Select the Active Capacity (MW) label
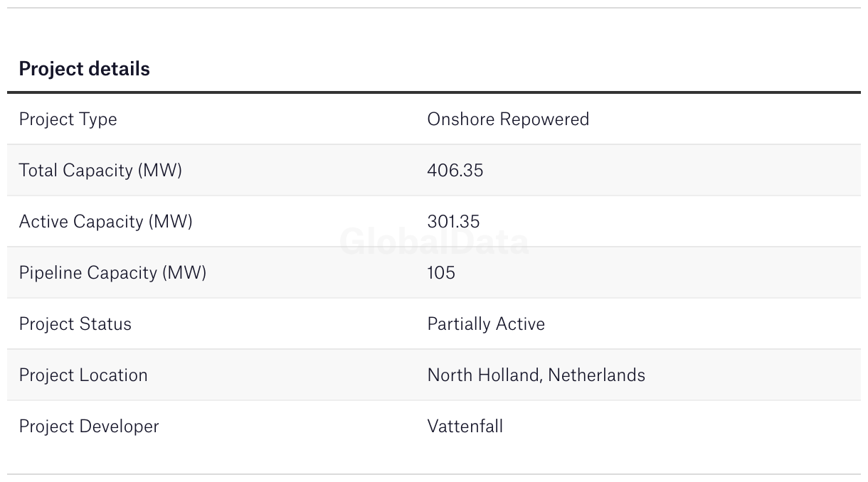The width and height of the screenshot is (868, 482). [105, 222]
